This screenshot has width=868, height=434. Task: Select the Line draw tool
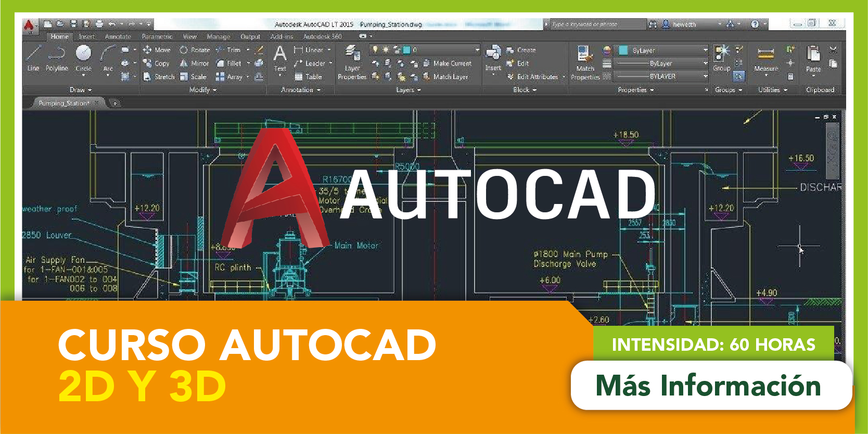[33, 58]
